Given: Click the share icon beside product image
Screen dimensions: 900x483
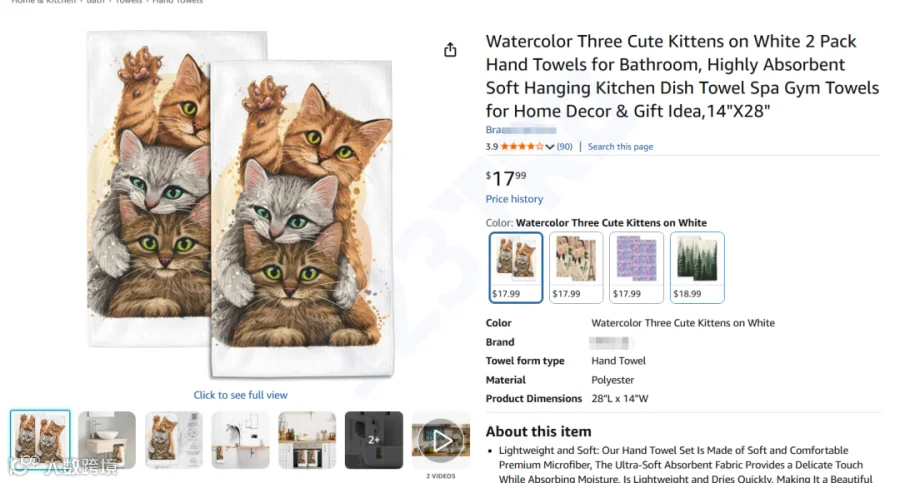Looking at the screenshot, I should pos(450,50).
